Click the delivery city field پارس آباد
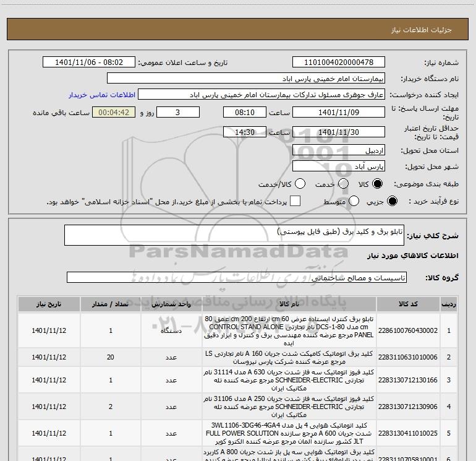This screenshot has height=461, width=476. tap(339, 166)
